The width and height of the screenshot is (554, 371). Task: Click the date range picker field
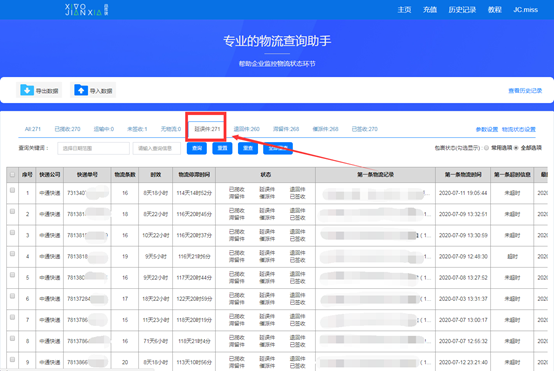point(93,148)
